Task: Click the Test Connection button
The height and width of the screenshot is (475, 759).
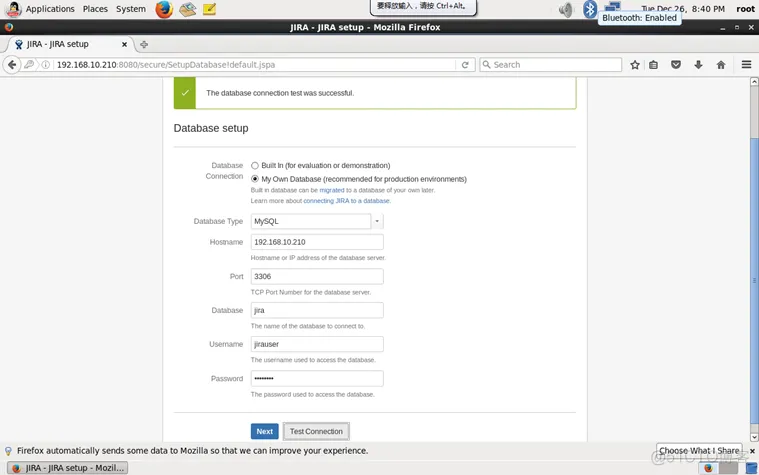Action: tap(316, 431)
